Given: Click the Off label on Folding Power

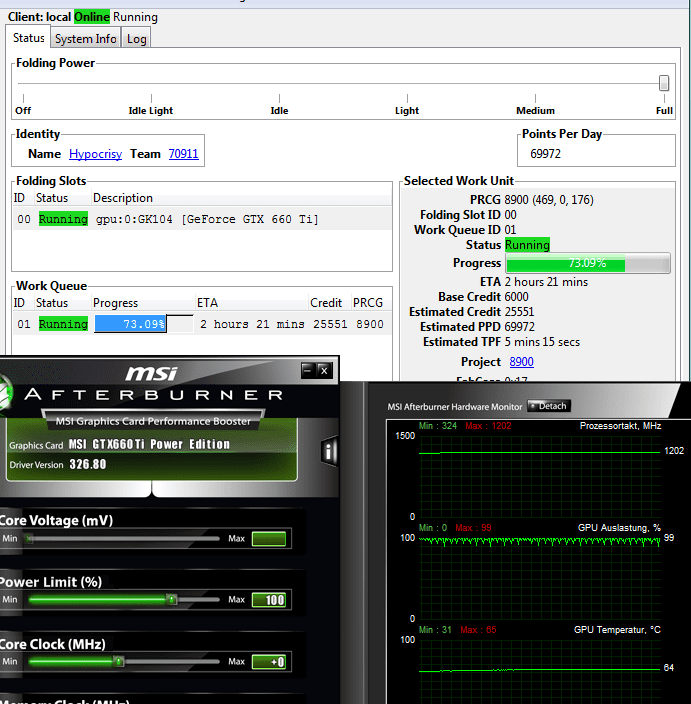Looking at the screenshot, I should (23, 111).
